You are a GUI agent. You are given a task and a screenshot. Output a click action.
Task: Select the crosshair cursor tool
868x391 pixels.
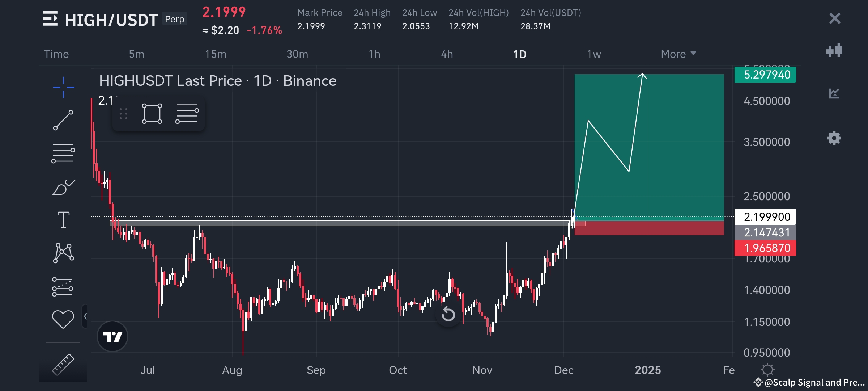point(63,87)
